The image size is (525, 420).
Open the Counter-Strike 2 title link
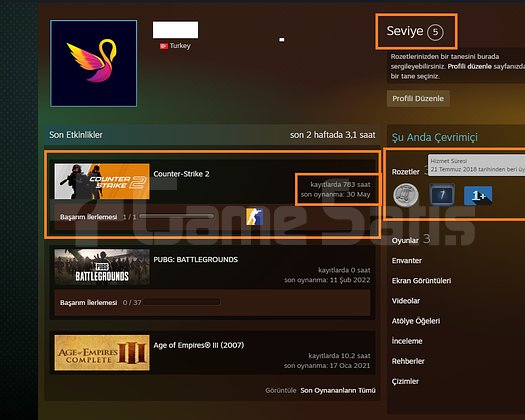[x=181, y=174]
